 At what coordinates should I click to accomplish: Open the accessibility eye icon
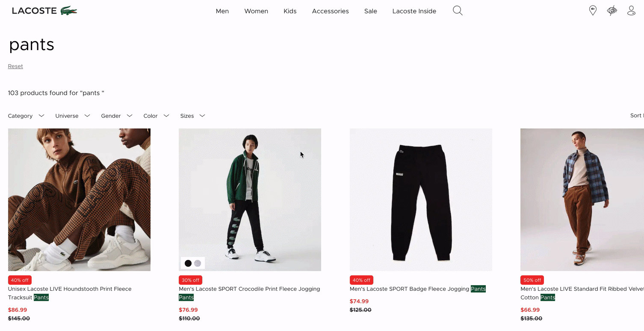[612, 11]
